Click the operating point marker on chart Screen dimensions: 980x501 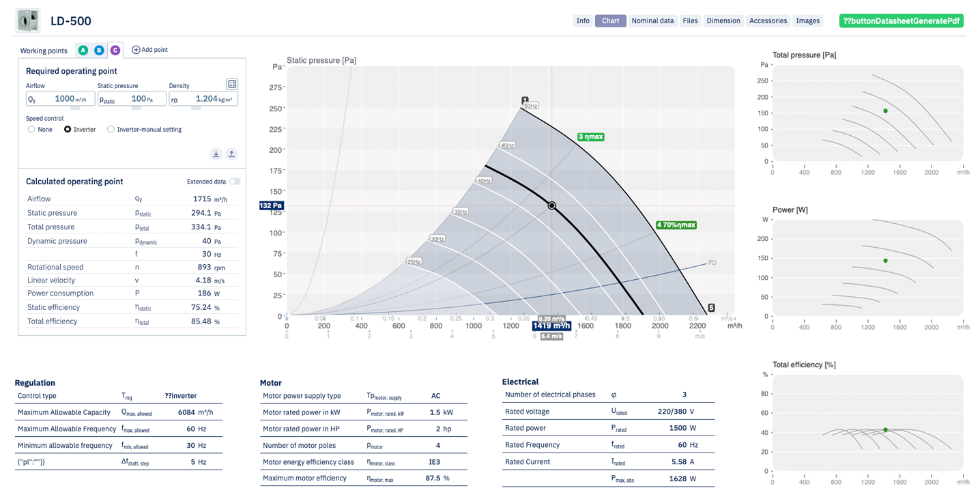552,205
